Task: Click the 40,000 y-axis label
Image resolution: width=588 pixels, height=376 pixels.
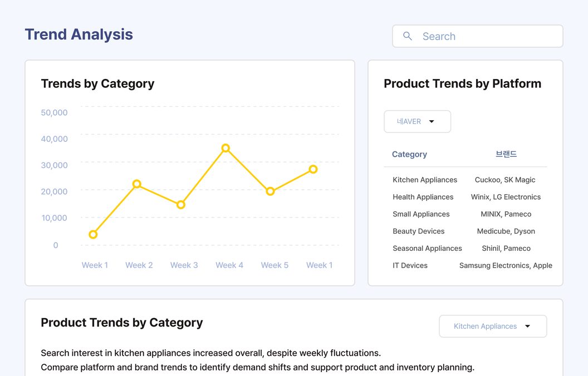Action: click(x=55, y=139)
